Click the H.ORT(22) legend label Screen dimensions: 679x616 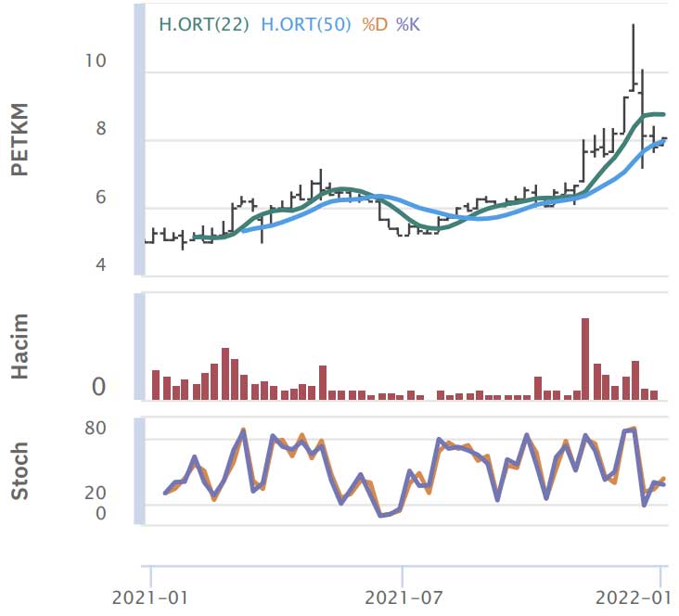pos(204,24)
